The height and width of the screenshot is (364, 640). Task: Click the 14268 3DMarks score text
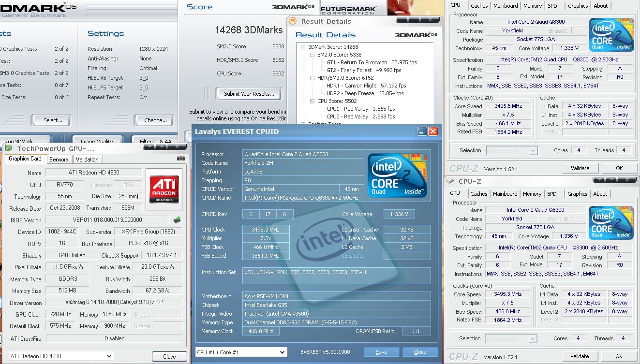tap(249, 30)
